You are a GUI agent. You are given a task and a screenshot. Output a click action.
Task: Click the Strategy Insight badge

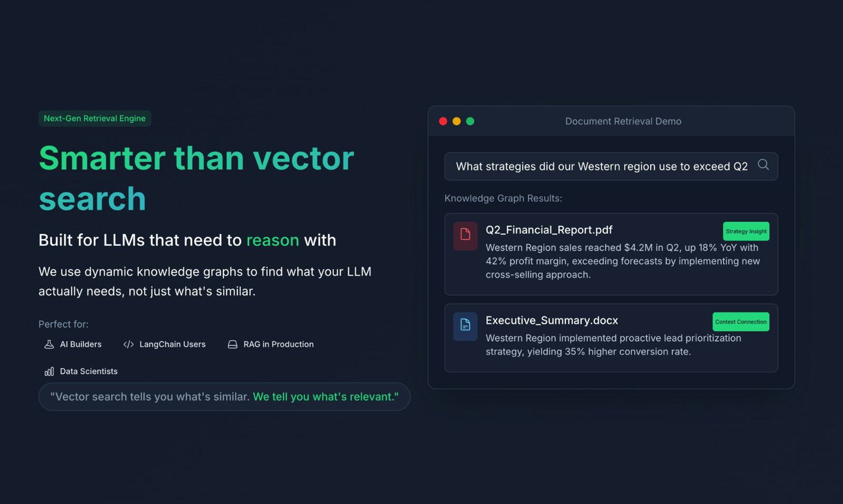pos(746,231)
